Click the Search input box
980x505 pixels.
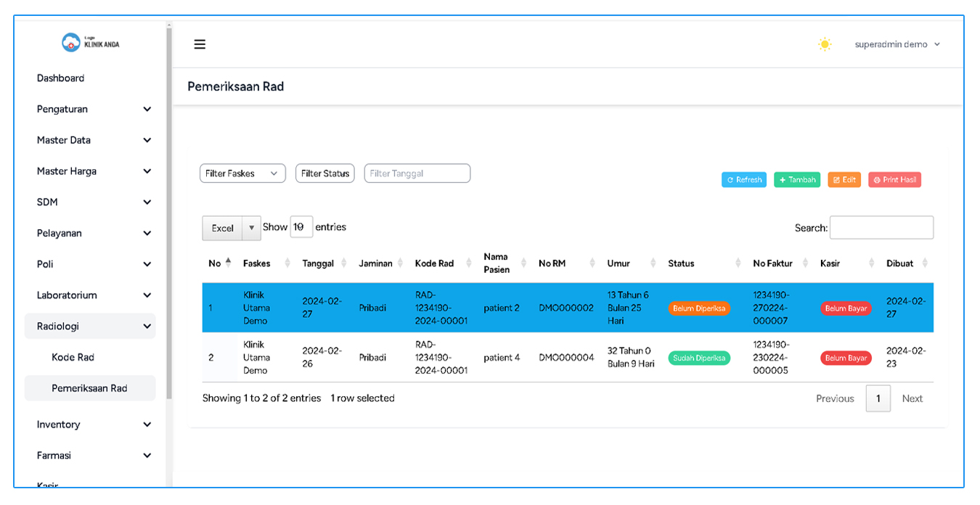coord(881,228)
